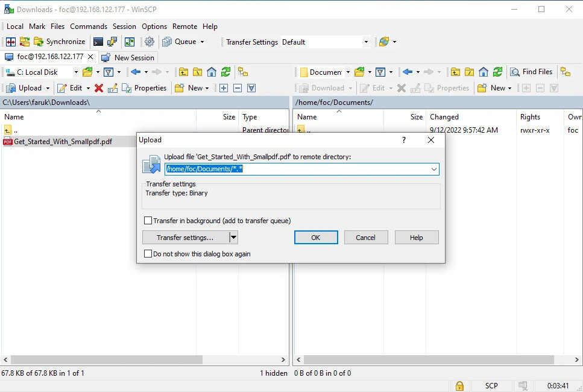Go to local home directory icon
The image size is (583, 392).
tap(212, 72)
